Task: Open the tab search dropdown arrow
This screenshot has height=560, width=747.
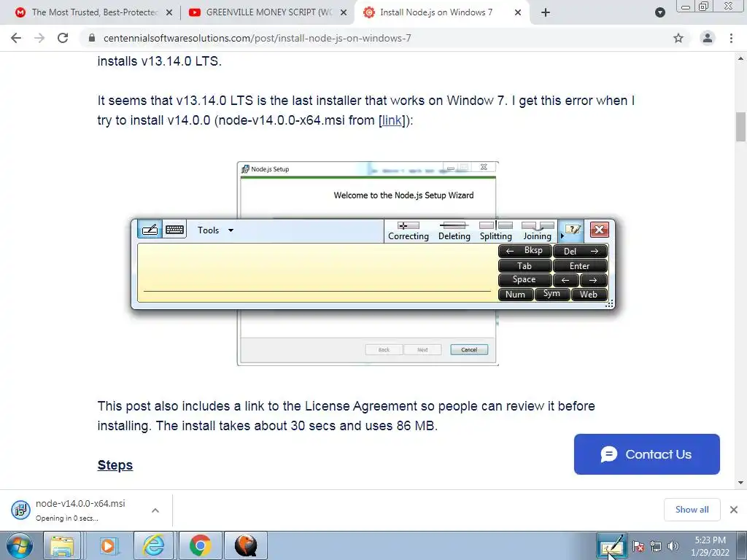Action: (659, 12)
